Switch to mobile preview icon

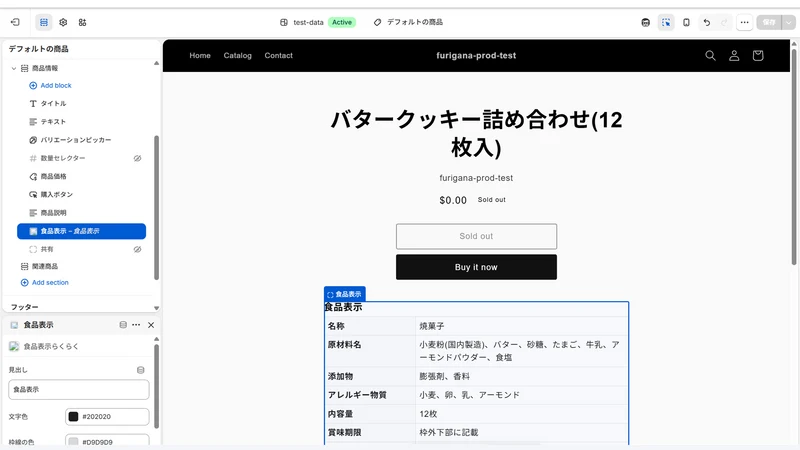pos(686,22)
